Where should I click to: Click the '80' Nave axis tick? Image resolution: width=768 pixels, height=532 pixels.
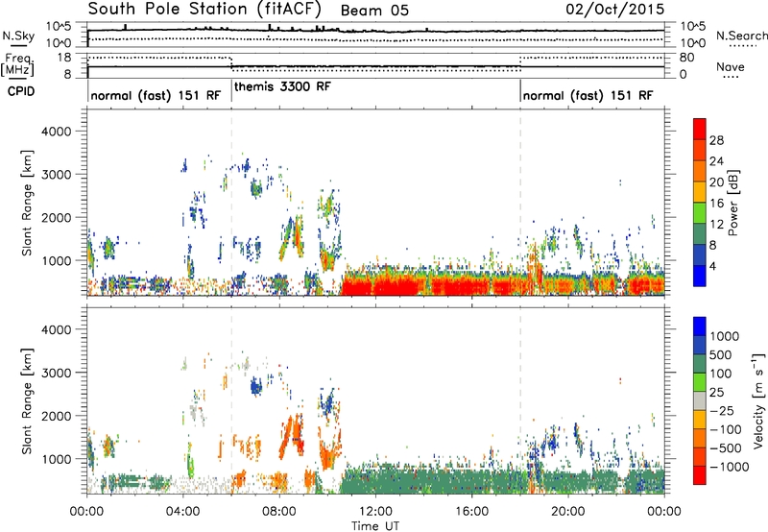pos(686,58)
